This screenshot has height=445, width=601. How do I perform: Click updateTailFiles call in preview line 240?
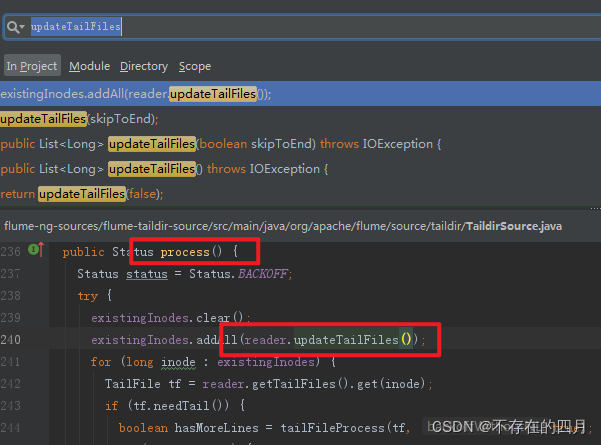click(x=346, y=340)
